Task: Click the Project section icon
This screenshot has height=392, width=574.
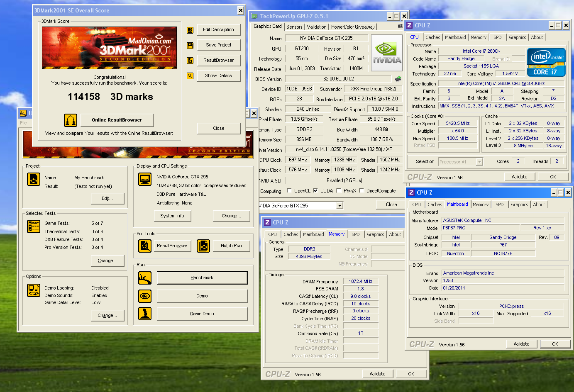Action: click(34, 179)
